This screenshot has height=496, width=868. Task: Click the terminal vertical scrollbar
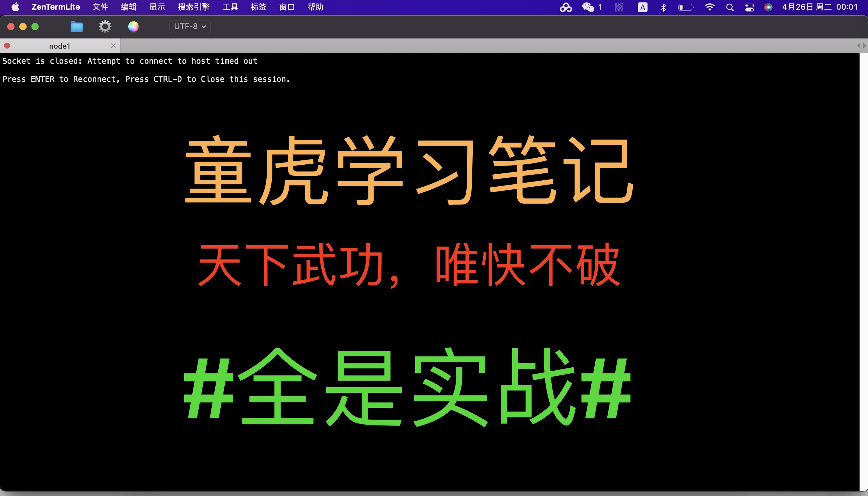click(863, 272)
